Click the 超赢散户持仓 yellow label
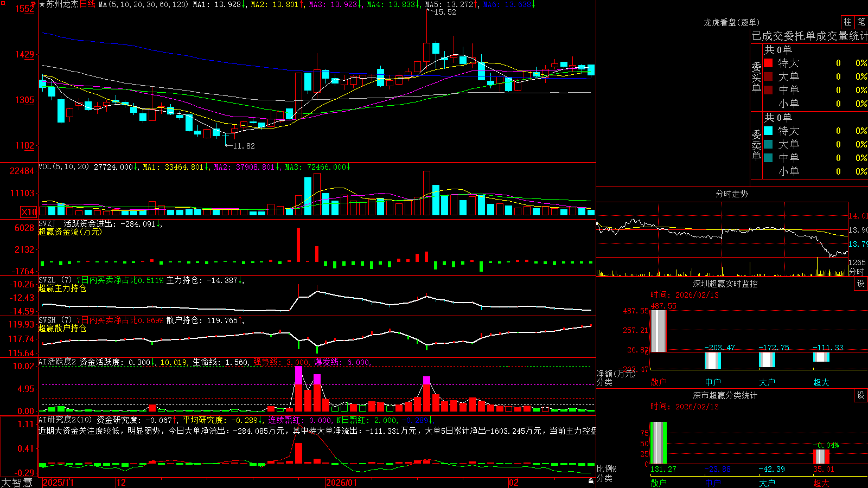The image size is (868, 488). pyautogui.click(x=62, y=328)
